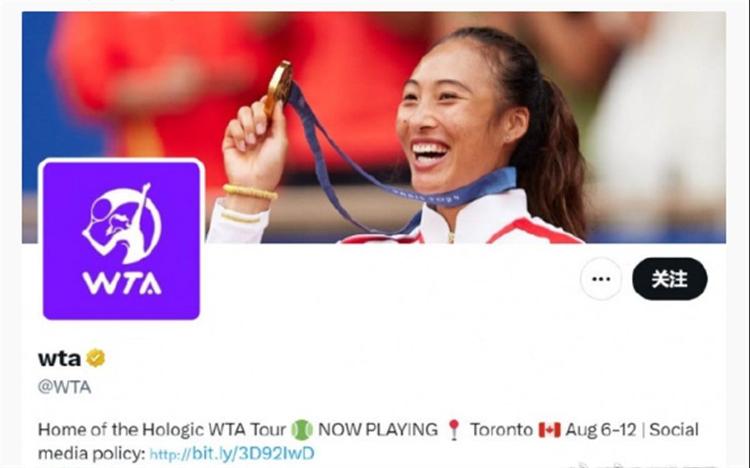Click the Toronto location text
Image resolution: width=750 pixels, height=468 pixels.
coord(501,430)
